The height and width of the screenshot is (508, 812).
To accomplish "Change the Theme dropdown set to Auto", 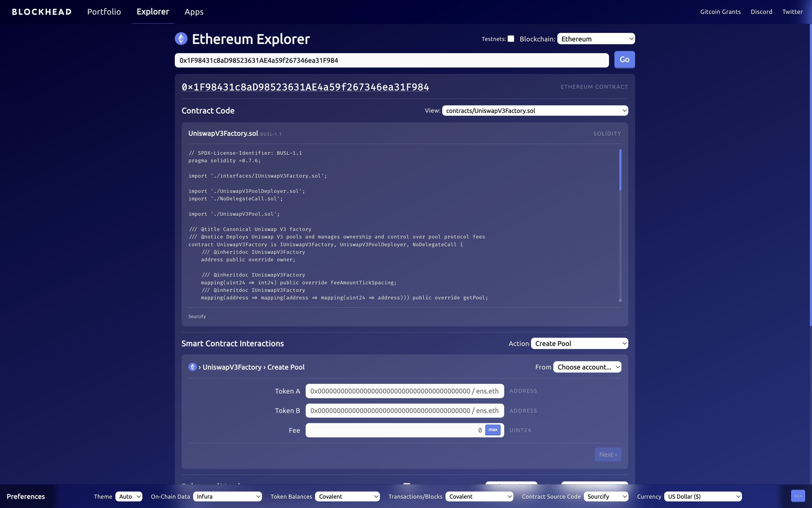I will (129, 496).
